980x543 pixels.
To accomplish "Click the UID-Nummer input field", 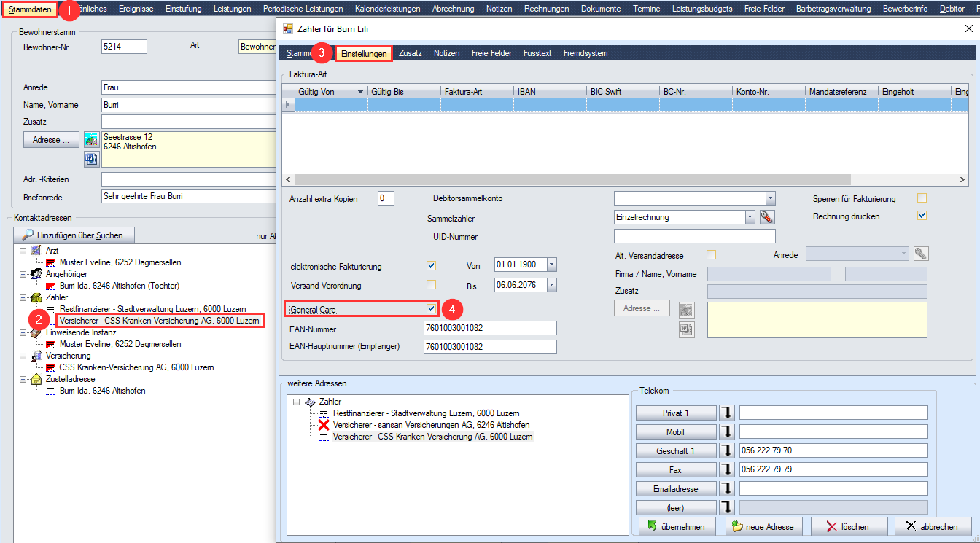I will 694,236.
